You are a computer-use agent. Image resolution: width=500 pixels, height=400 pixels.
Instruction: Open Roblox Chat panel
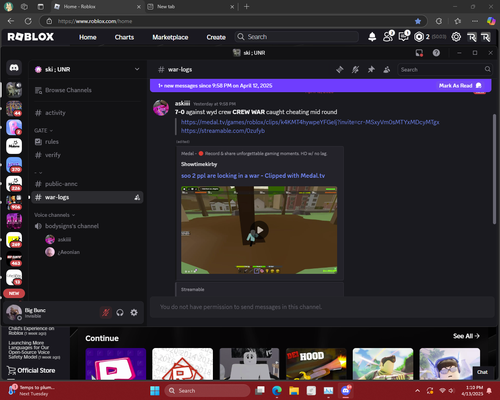482,372
